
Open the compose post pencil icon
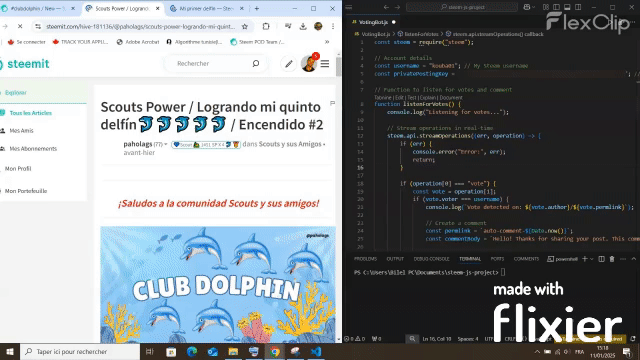coord(289,64)
